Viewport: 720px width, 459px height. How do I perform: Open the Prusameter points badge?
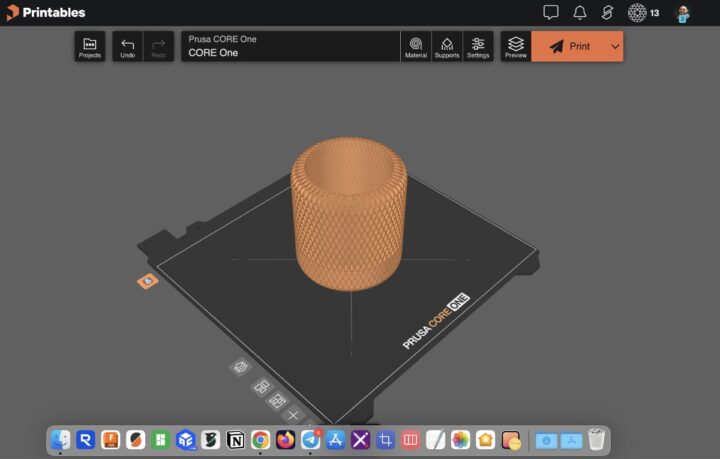(x=642, y=13)
